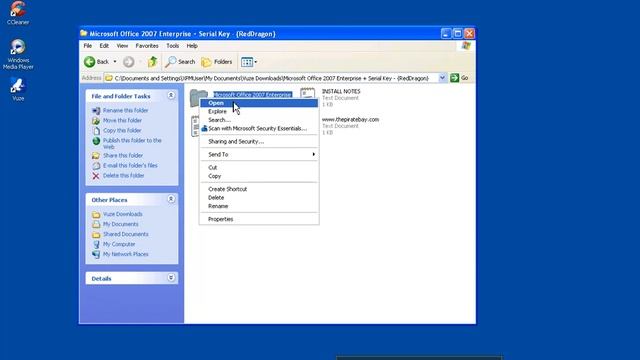
Task: Choose Rename in the context menu
Action: (x=259, y=207)
